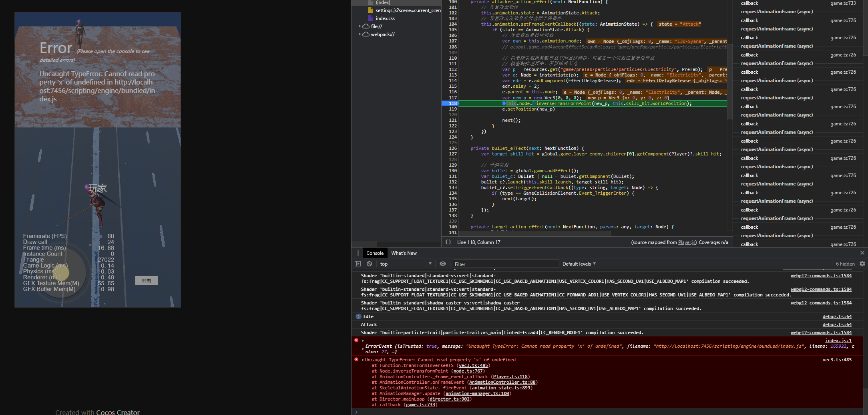Open the vec3.ts:485 link at right of error
The image size is (868, 415).
[x=837, y=360]
